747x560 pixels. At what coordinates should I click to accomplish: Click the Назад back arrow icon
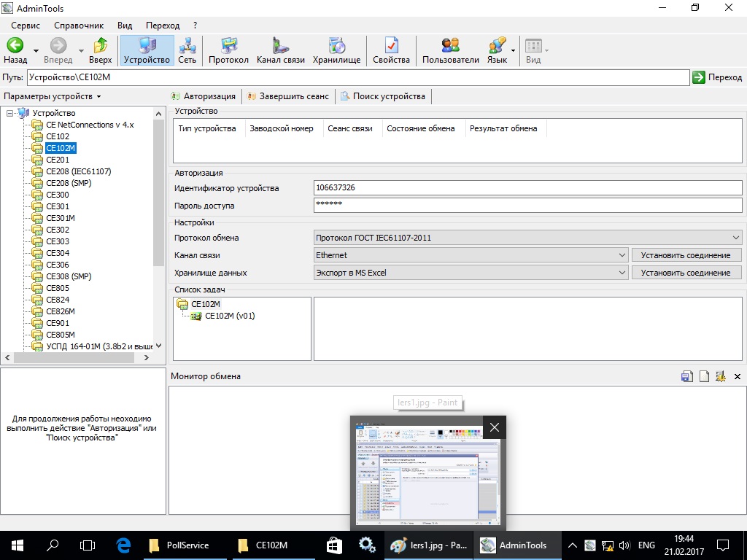15,46
